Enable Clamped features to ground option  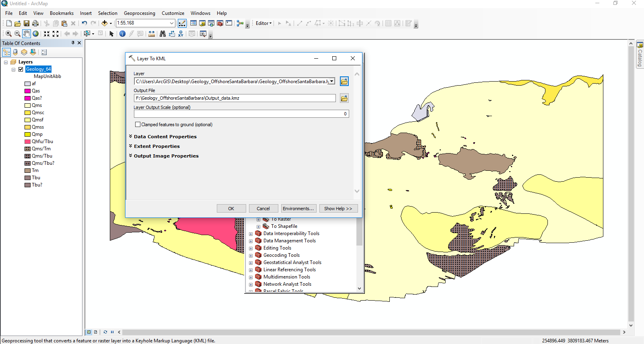(138, 125)
